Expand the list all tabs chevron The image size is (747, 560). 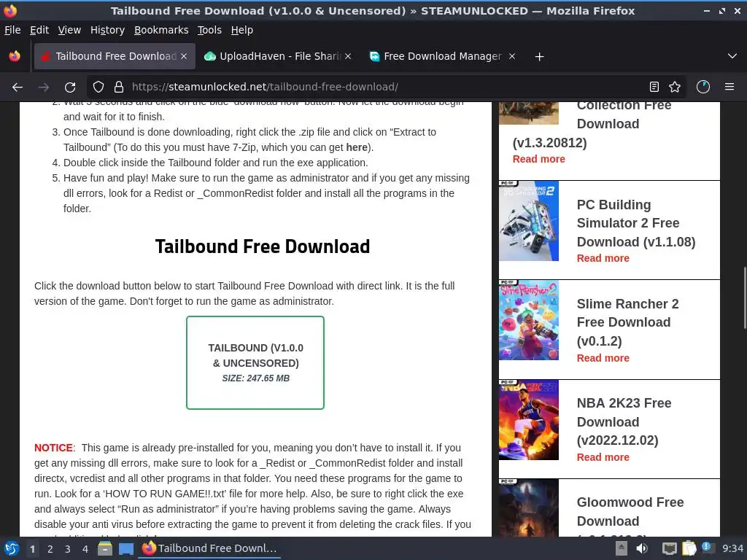click(x=732, y=56)
